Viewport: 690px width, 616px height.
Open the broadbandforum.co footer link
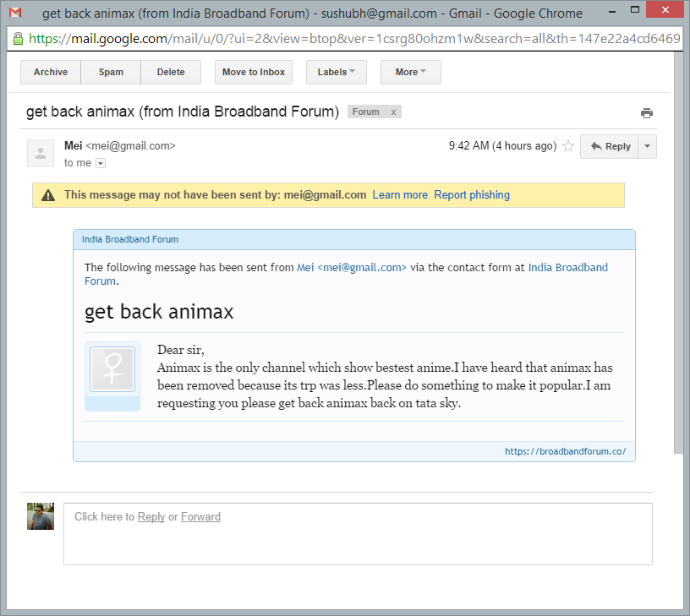pyautogui.click(x=565, y=452)
